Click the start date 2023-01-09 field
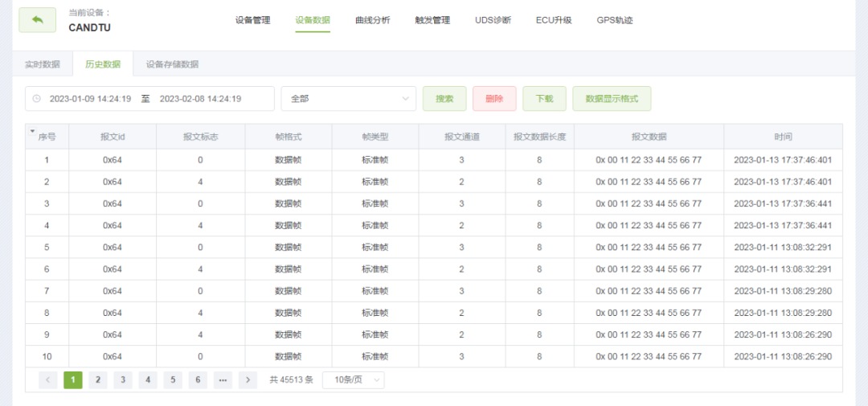Screen dimensions: 868x406 90,99
